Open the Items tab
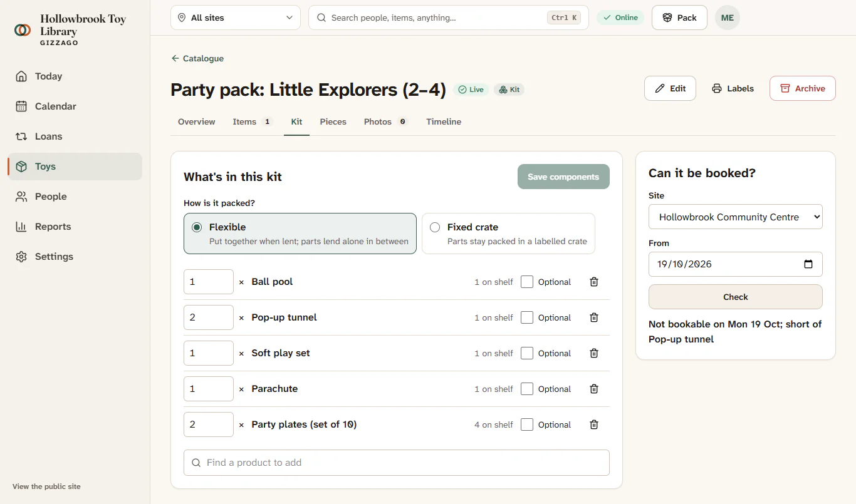Image resolution: width=856 pixels, height=504 pixels. (x=253, y=121)
